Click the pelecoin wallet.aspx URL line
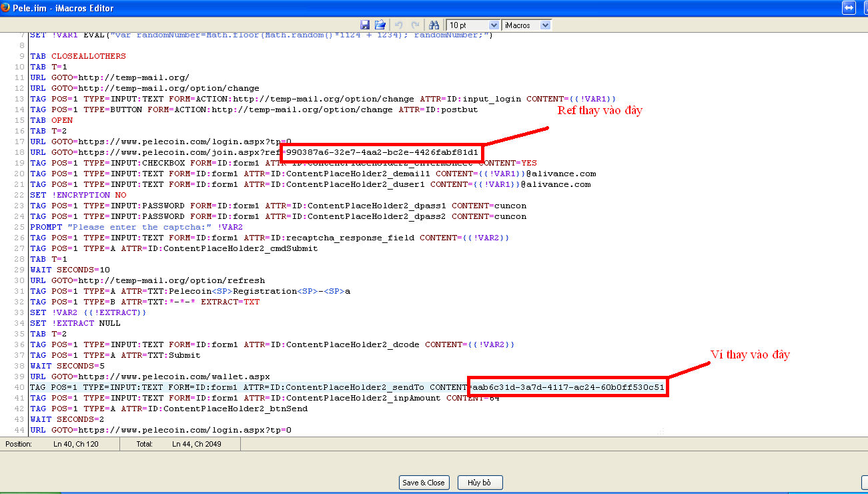 [x=150, y=377]
